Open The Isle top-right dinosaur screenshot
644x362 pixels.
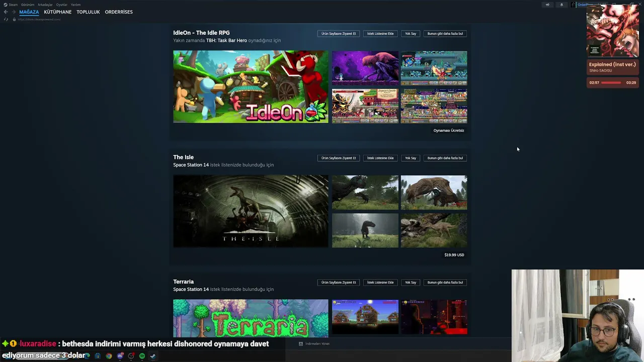pyautogui.click(x=434, y=193)
